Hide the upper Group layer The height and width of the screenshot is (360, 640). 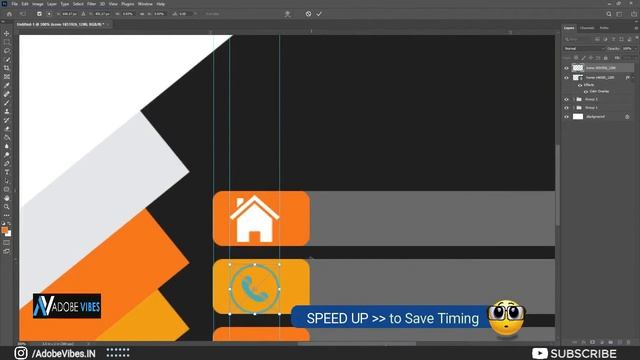(x=566, y=99)
